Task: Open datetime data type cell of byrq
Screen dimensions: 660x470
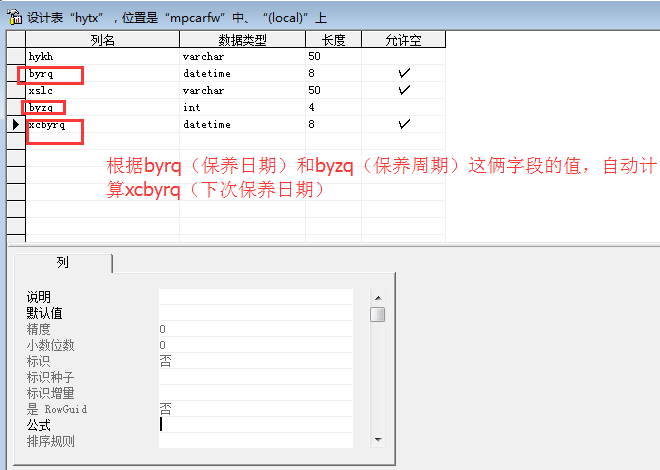Action: pos(242,73)
